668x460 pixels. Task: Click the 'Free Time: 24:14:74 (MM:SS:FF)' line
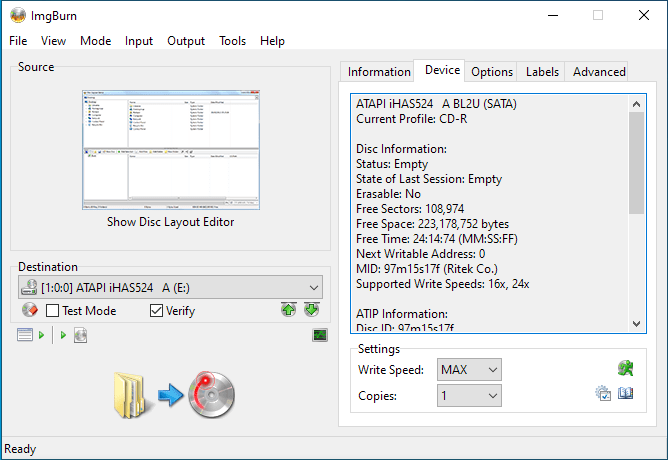(x=437, y=239)
